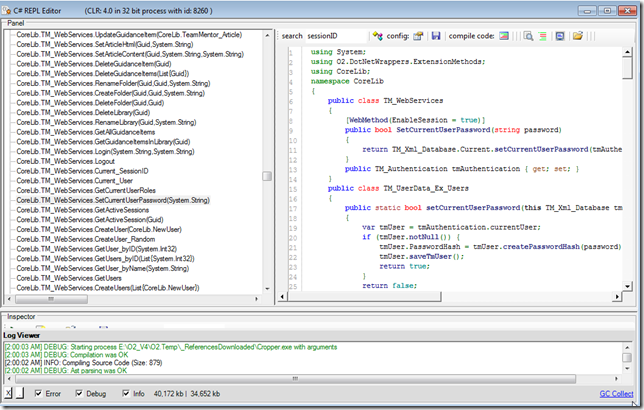
Task: Click inside the search field containing sessionID
Action: click(x=336, y=36)
